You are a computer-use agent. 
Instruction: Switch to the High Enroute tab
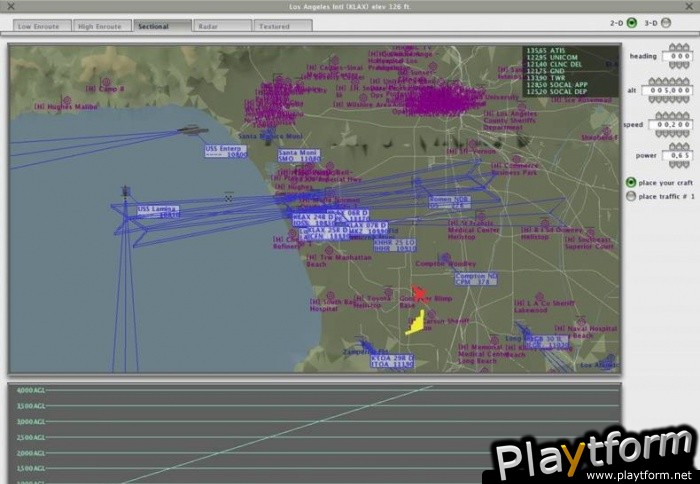coord(102,26)
